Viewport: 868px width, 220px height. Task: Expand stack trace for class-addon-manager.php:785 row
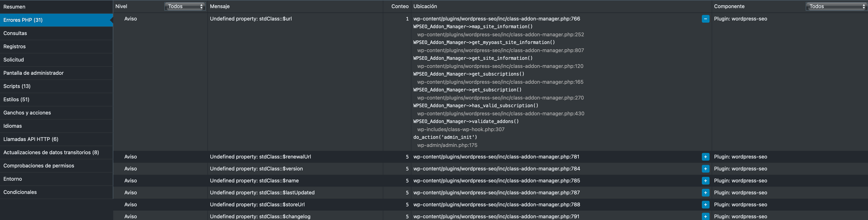[x=705, y=181]
